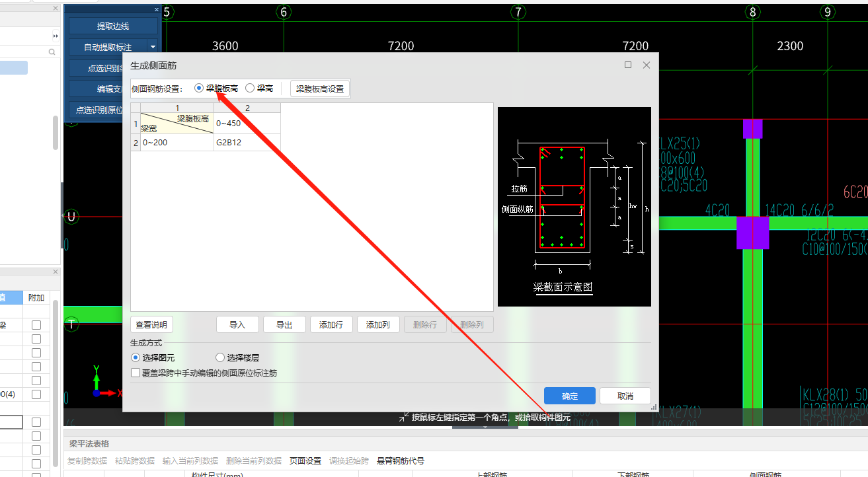Click the outlined property value input box
The height and width of the screenshot is (477, 868).
pos(11,422)
